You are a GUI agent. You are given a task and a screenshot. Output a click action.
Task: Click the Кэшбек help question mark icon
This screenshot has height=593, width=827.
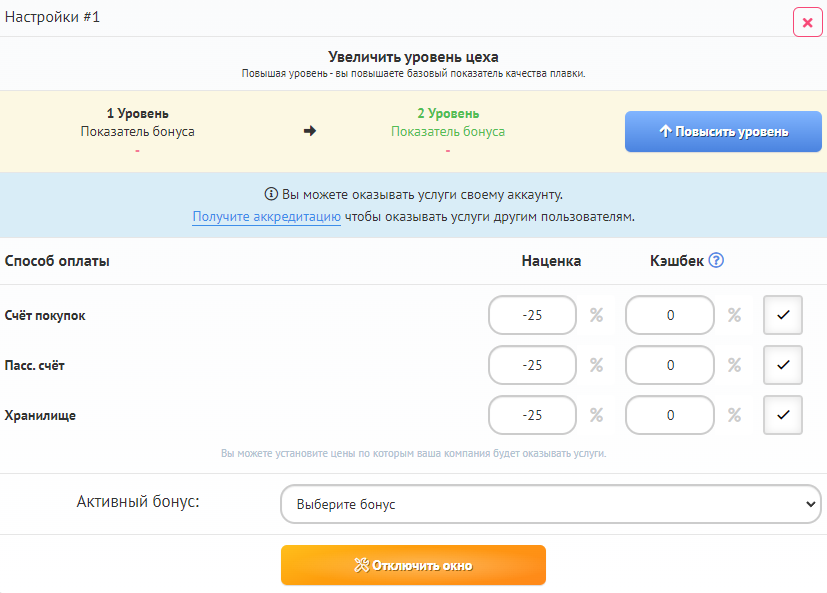(716, 261)
